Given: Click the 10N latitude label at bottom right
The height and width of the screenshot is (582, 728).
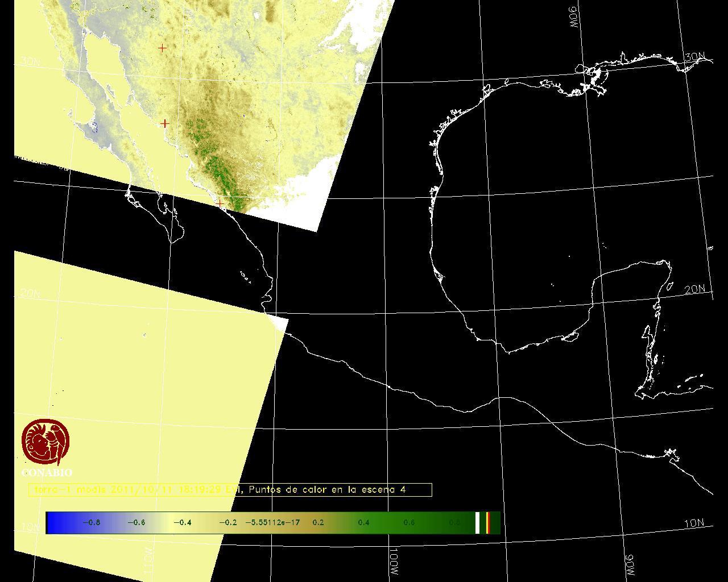Looking at the screenshot, I should 693,523.
